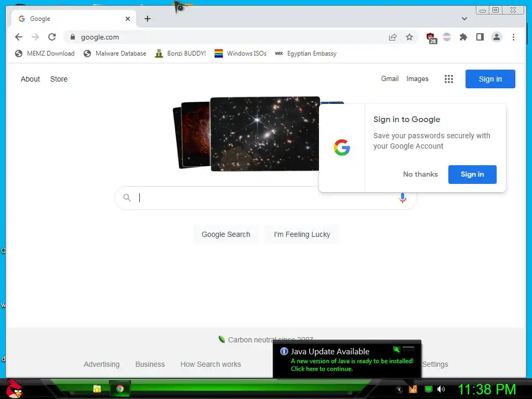Open the Advertising footer link
Viewport: 532px width, 399px height.
coord(101,364)
